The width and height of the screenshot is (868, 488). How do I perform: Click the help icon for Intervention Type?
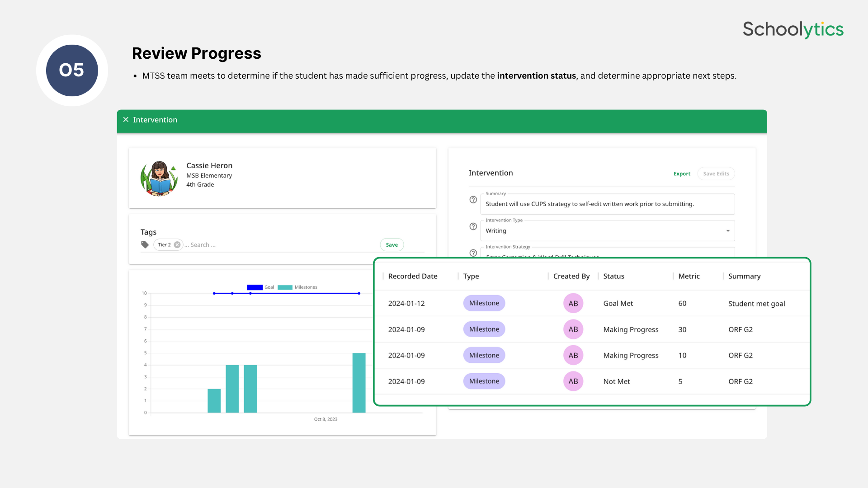pos(472,227)
